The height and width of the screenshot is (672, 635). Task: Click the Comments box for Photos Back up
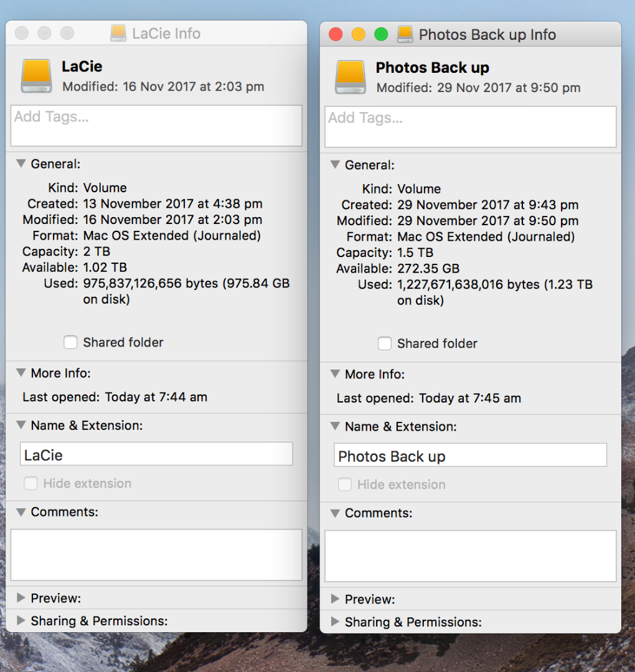(x=470, y=555)
